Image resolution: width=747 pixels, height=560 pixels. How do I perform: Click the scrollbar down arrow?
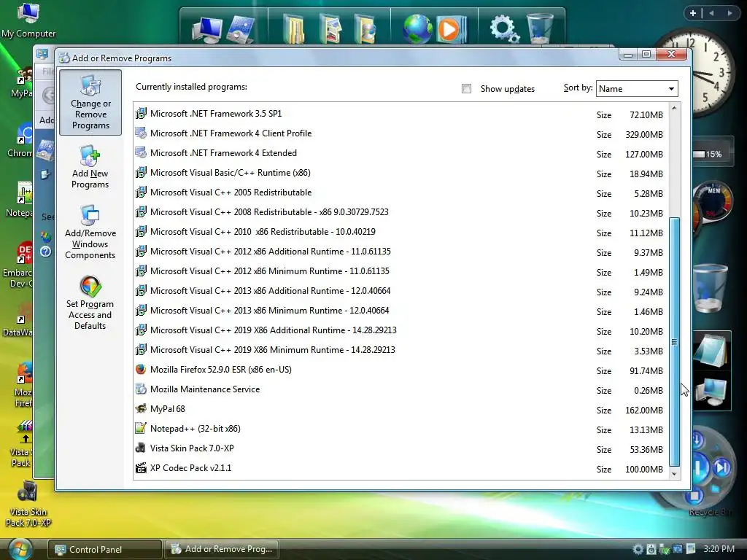(x=674, y=474)
